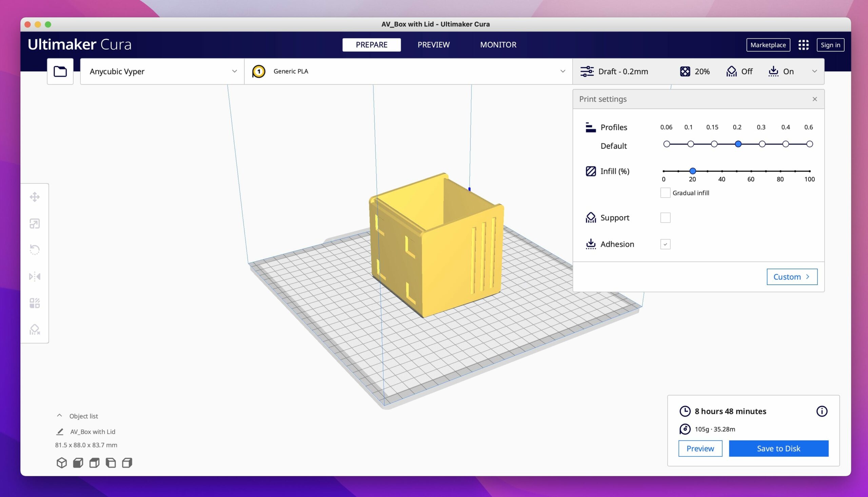Collapse print settings with the chevron

point(814,71)
